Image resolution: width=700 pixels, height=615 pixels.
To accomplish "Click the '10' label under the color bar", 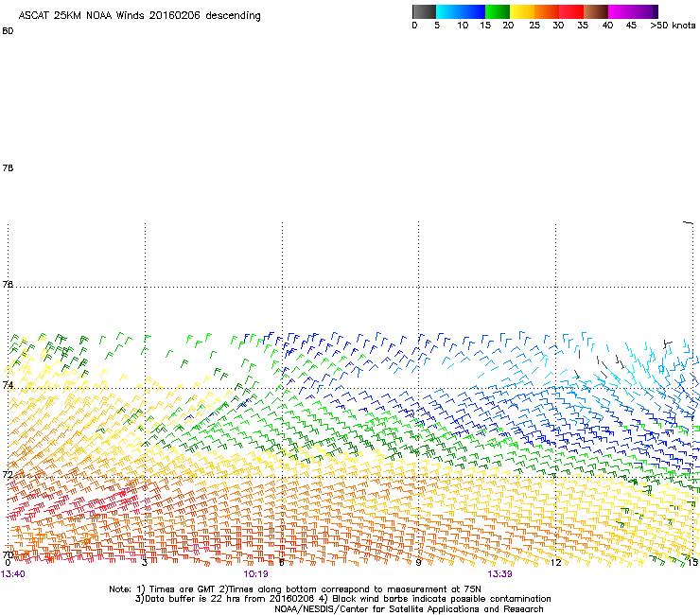I will click(x=463, y=26).
